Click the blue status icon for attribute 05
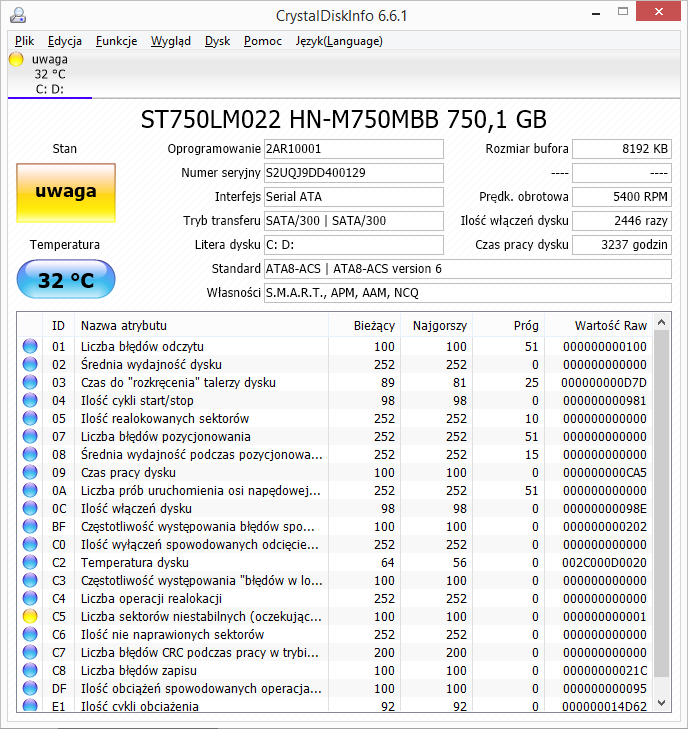This screenshot has width=688, height=729. tap(30, 418)
